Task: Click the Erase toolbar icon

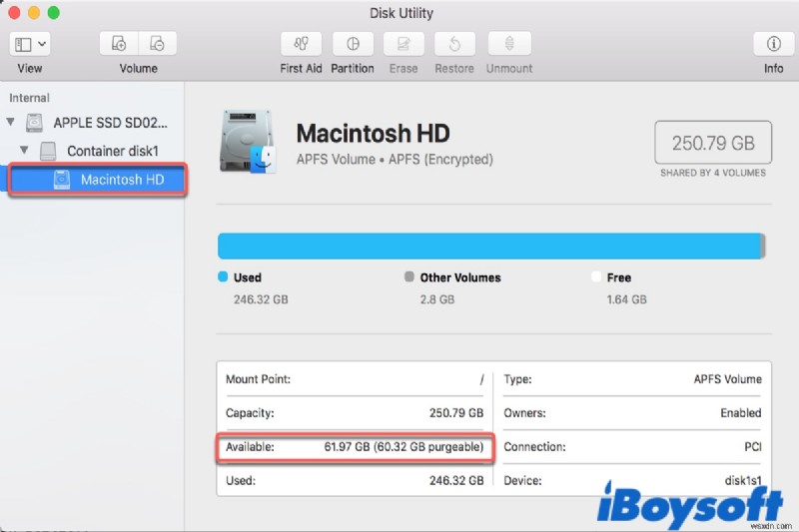Action: click(x=403, y=44)
